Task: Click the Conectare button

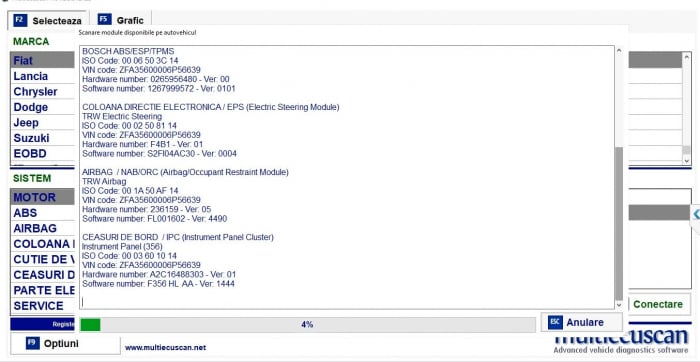Action: tap(658, 304)
